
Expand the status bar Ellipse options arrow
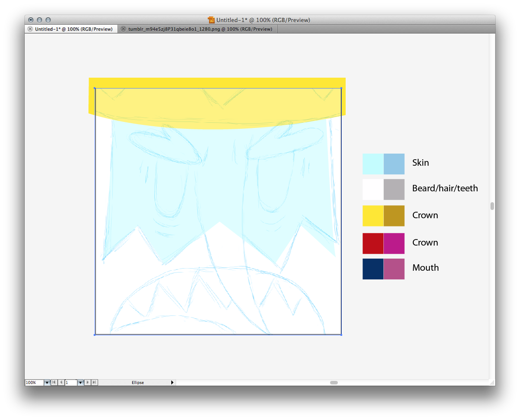(x=172, y=382)
